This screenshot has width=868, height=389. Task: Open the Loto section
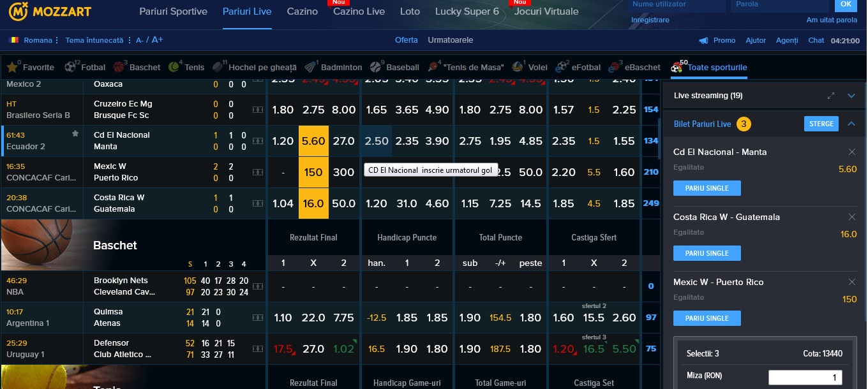[410, 11]
